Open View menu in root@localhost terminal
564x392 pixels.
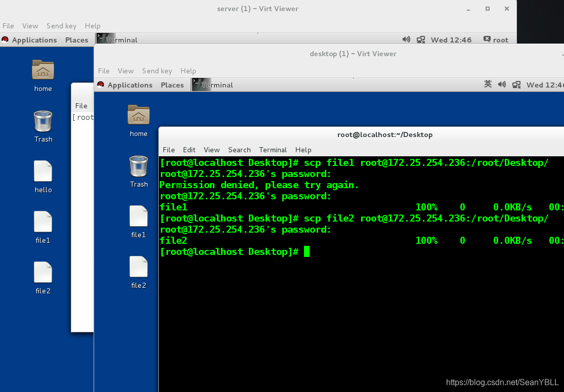point(211,150)
